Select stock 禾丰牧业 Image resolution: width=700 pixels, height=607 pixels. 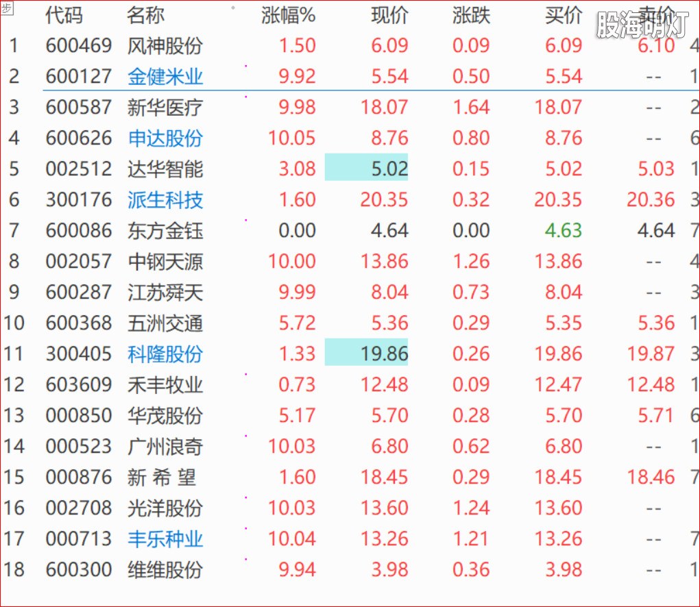(165, 385)
